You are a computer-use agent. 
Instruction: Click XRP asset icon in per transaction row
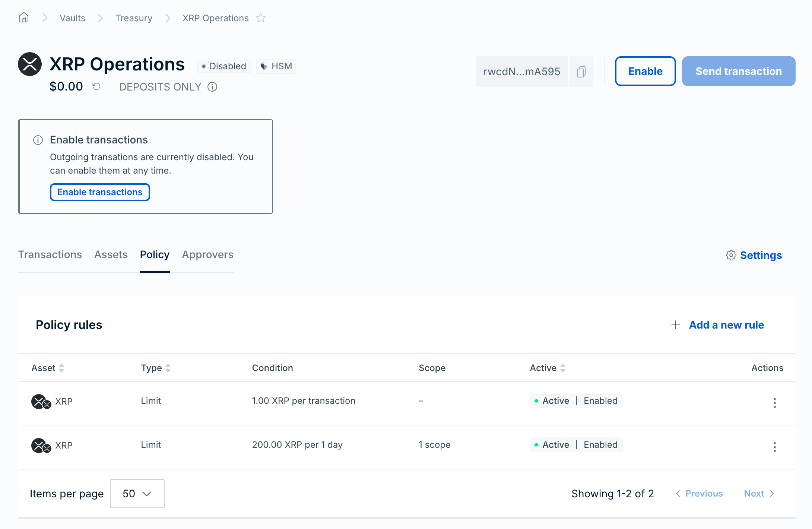(41, 402)
